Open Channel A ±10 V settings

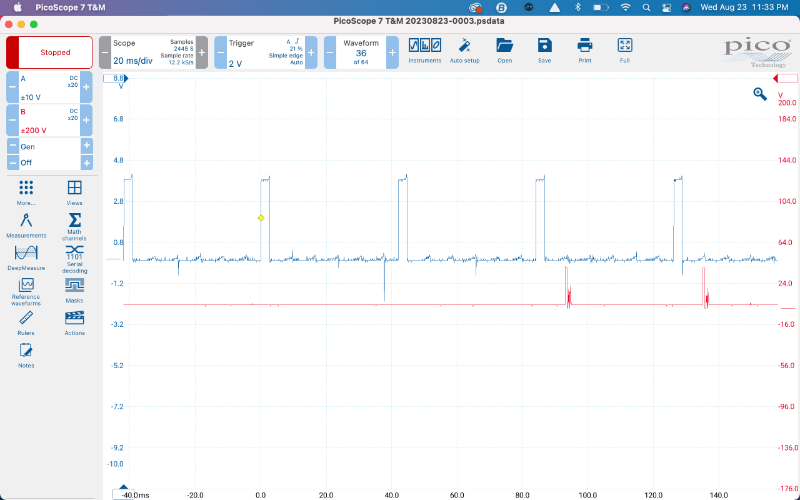pos(44,87)
